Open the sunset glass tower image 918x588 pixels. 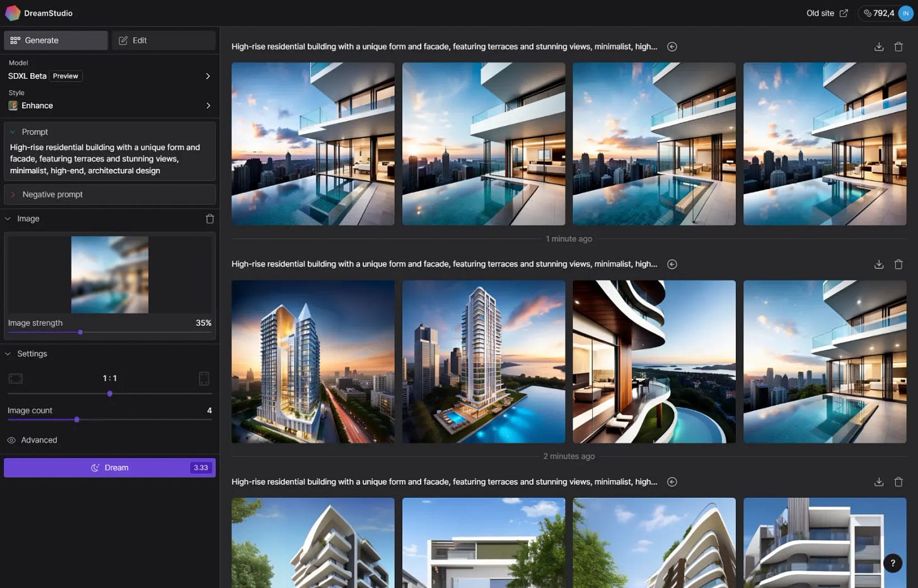pos(313,362)
